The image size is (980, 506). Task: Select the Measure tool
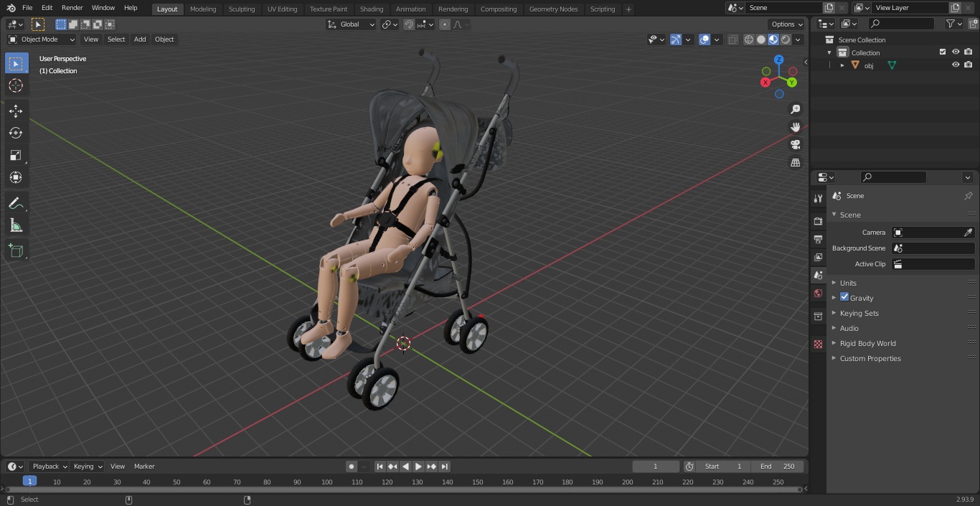tap(16, 225)
